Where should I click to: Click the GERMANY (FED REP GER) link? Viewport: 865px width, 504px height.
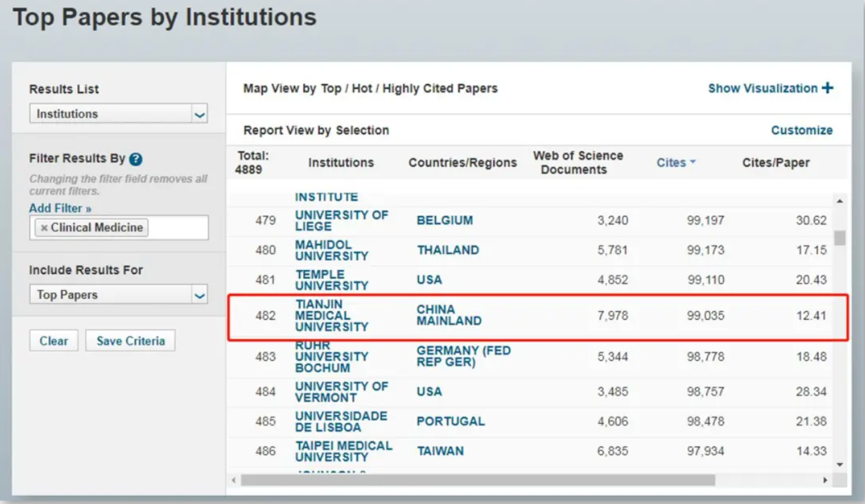click(463, 357)
